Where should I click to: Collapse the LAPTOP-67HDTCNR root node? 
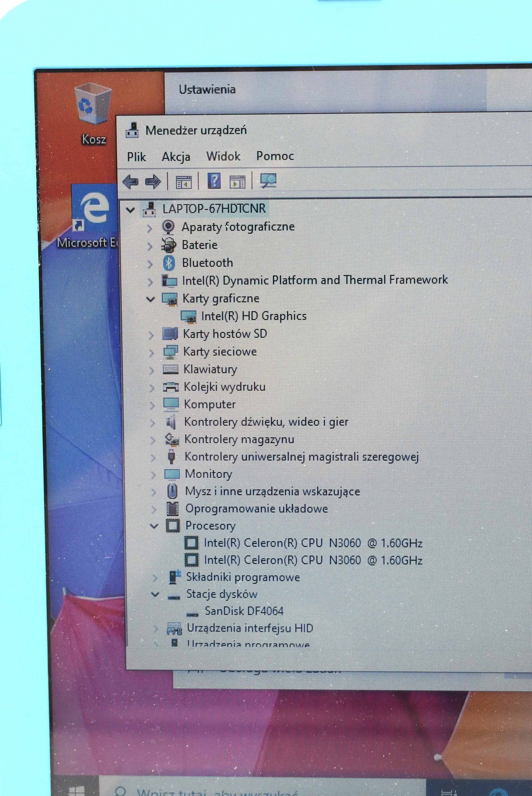coord(130,210)
